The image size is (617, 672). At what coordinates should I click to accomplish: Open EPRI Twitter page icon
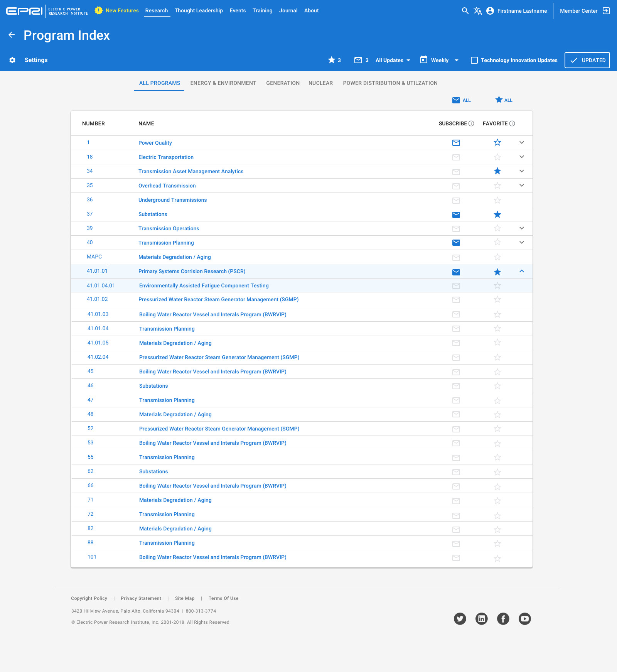click(460, 619)
